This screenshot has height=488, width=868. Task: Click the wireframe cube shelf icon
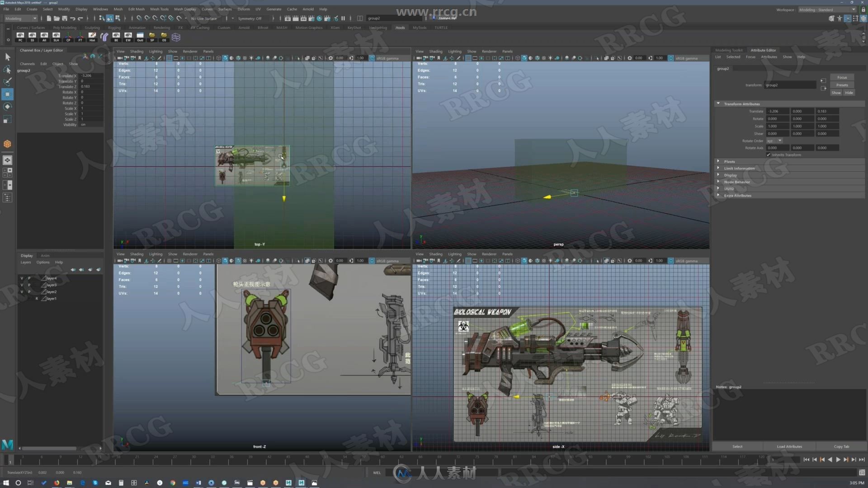pos(176,37)
